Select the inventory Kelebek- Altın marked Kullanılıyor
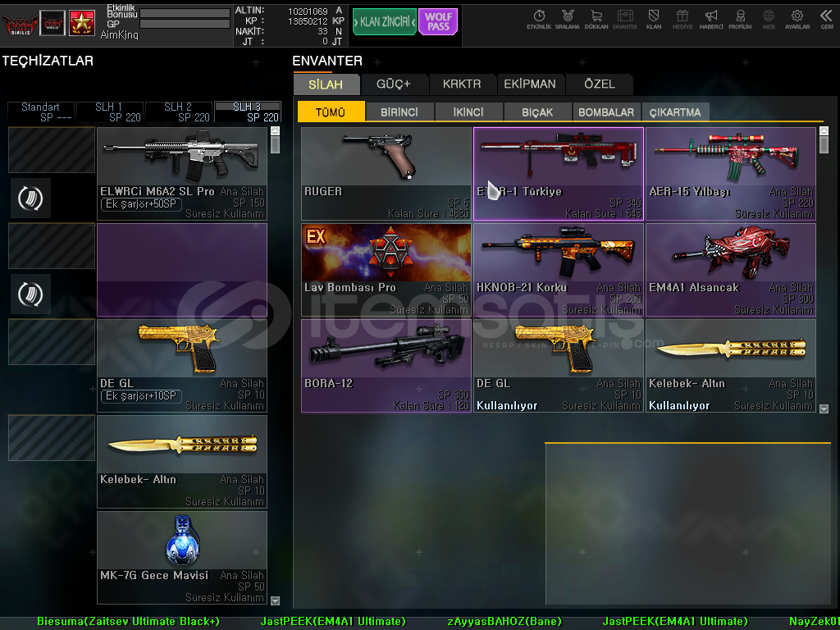The image size is (840, 630). [731, 366]
